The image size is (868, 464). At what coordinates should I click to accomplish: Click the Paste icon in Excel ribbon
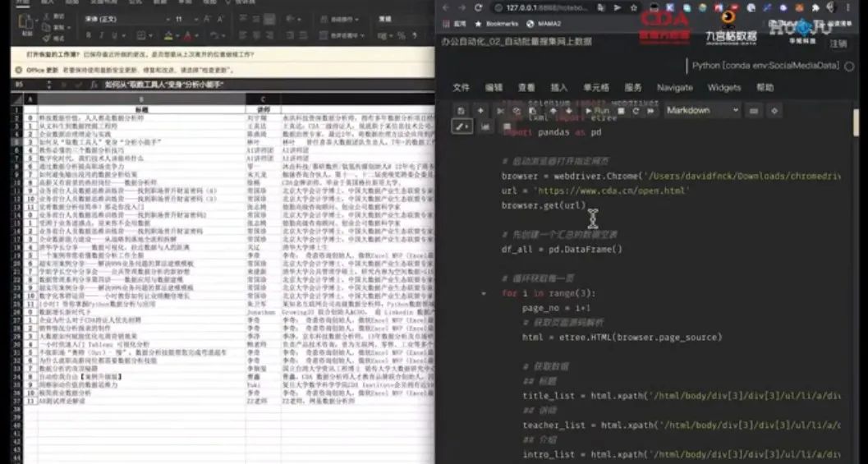coord(26,22)
